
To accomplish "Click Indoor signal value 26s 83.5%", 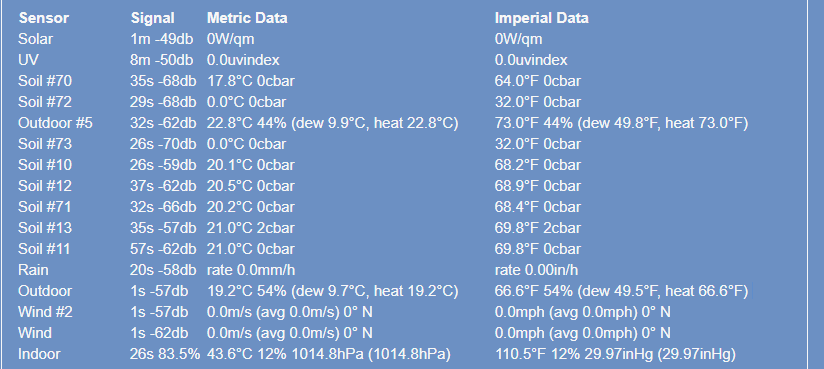I will [x=165, y=355].
